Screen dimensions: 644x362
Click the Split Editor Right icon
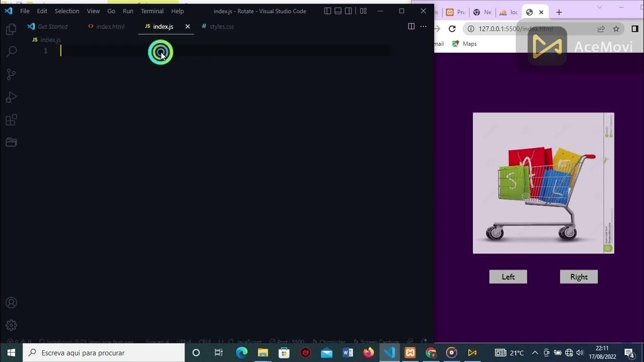tap(411, 26)
